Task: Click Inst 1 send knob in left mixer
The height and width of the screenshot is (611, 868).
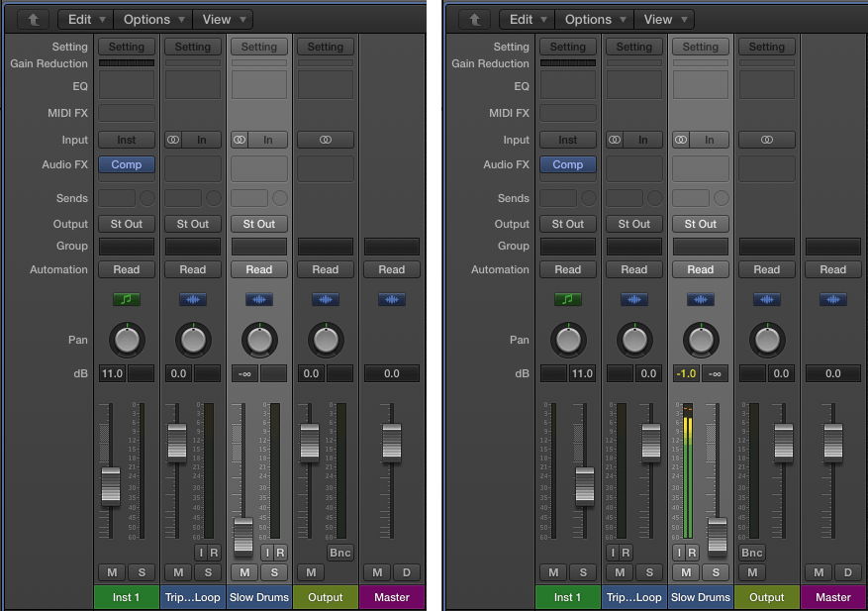Action: point(147,198)
